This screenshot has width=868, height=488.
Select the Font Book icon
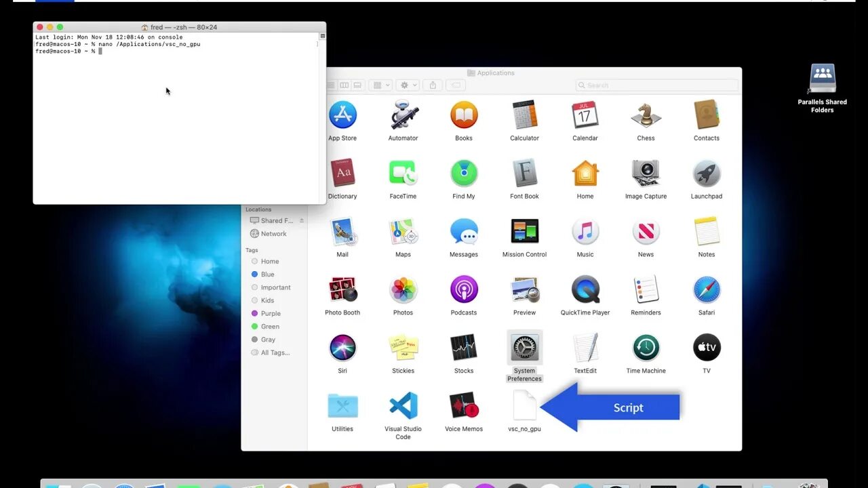[524, 174]
